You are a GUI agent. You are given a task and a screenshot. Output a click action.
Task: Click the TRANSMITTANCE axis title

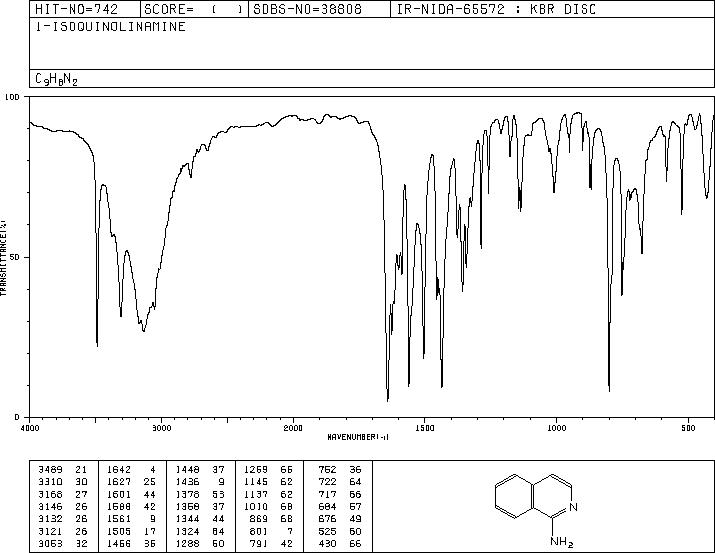[3, 258]
